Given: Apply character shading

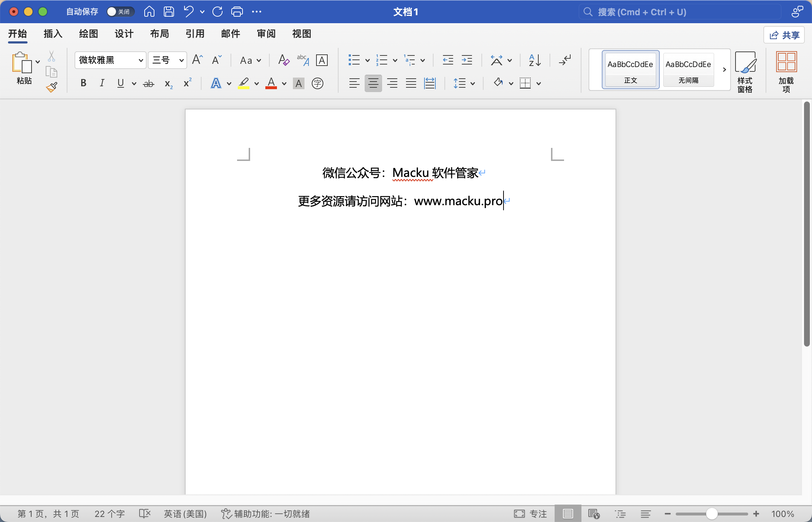Looking at the screenshot, I should tap(298, 83).
